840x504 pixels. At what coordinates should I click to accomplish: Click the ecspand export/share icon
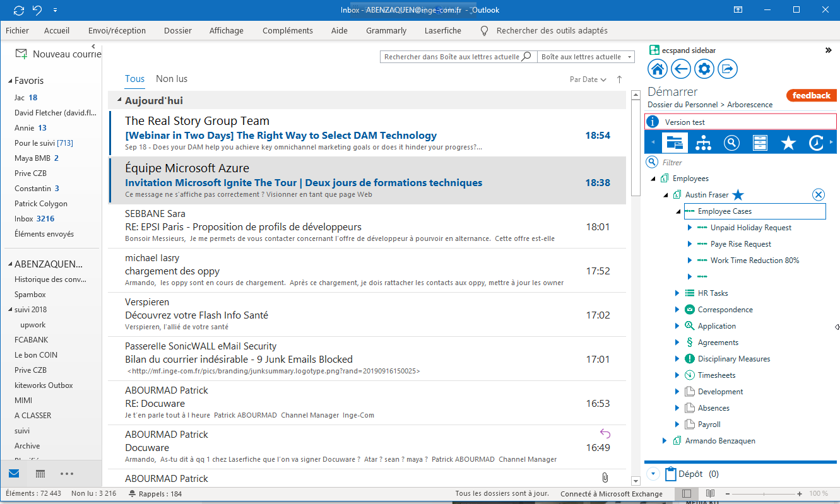point(727,69)
